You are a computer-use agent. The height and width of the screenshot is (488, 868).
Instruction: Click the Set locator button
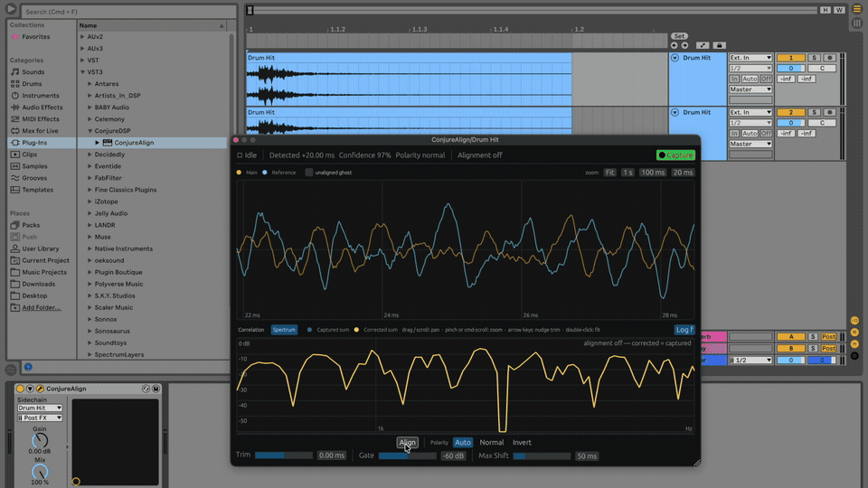[x=679, y=36]
